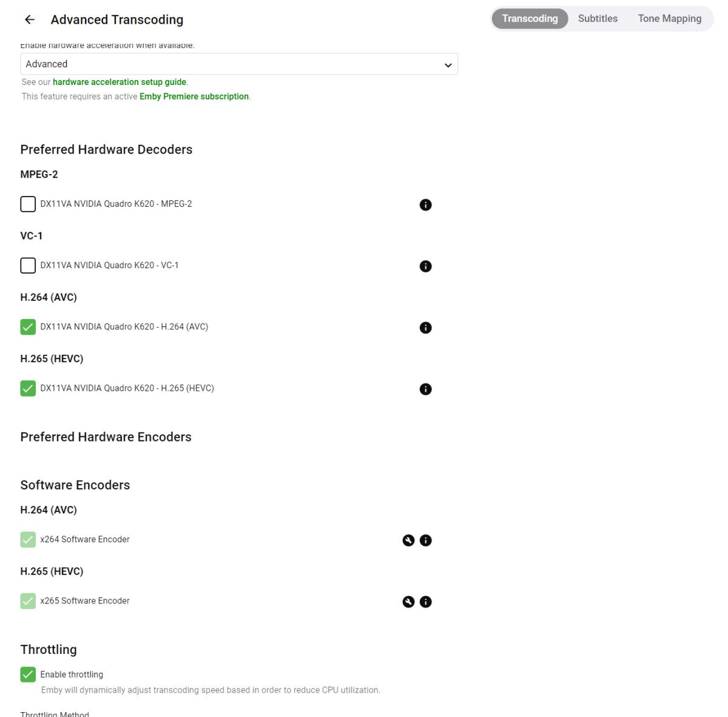728x717 pixels.
Task: Follow the Emby Premiere subscription link
Action: click(194, 96)
